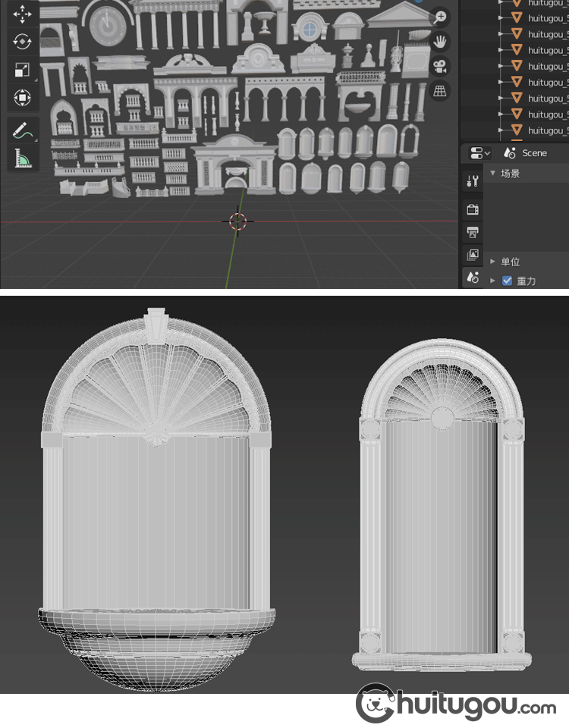Open the properties editor type dropdown

tap(479, 153)
